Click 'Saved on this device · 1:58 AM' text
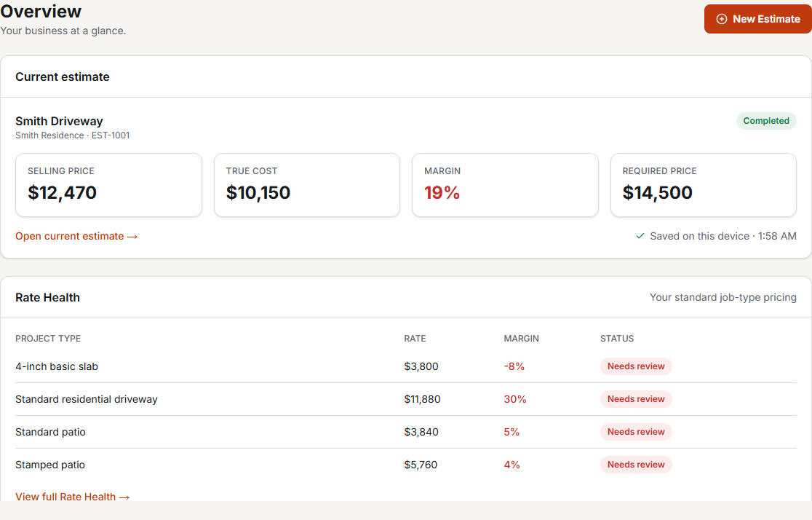The width and height of the screenshot is (812, 520). click(x=723, y=237)
